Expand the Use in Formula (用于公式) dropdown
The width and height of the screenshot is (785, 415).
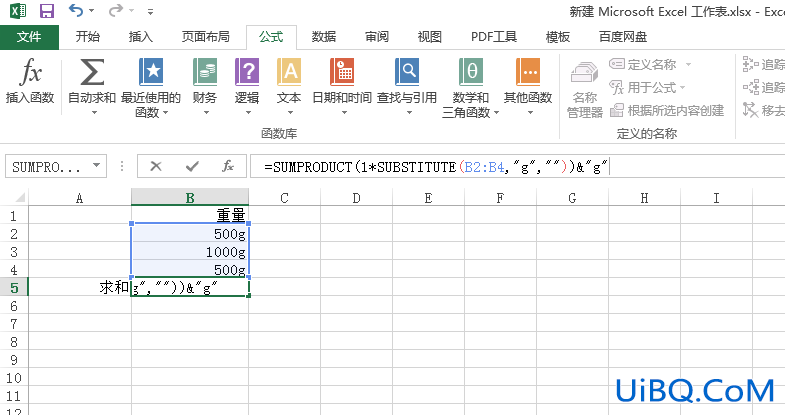click(x=681, y=88)
